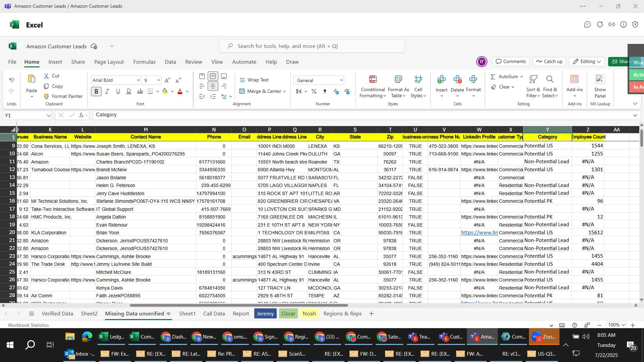
Task: Apply double underline formatting
Action: tap(129, 91)
